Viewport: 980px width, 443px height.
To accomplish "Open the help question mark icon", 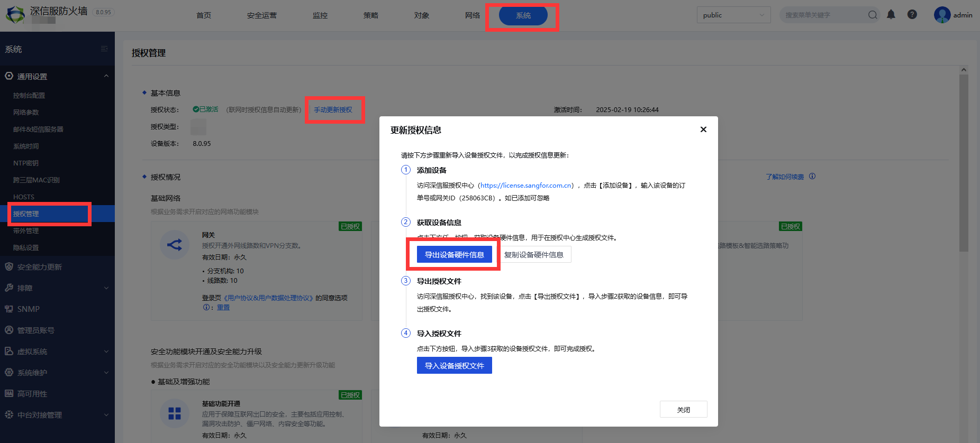I will 912,15.
